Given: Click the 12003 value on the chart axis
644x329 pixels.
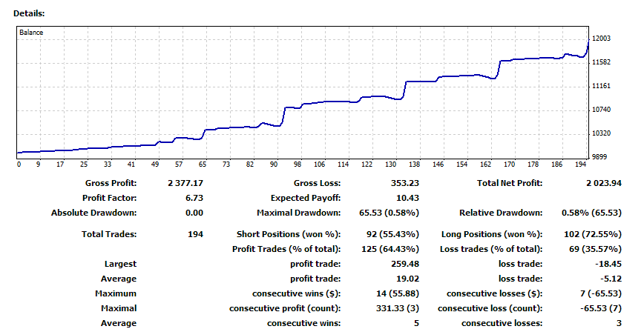Looking at the screenshot, I should (602, 39).
